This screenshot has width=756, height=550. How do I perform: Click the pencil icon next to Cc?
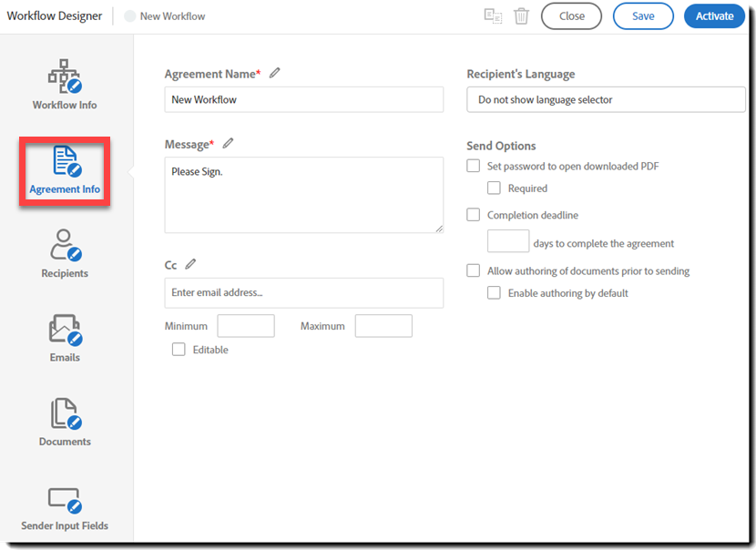point(190,263)
